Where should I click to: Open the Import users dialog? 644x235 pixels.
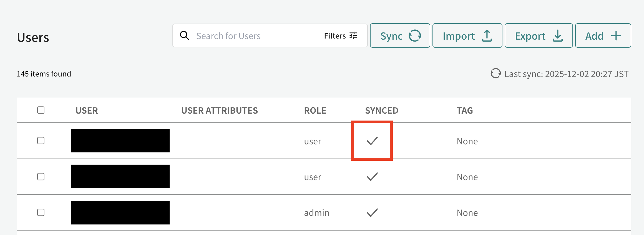(x=467, y=36)
